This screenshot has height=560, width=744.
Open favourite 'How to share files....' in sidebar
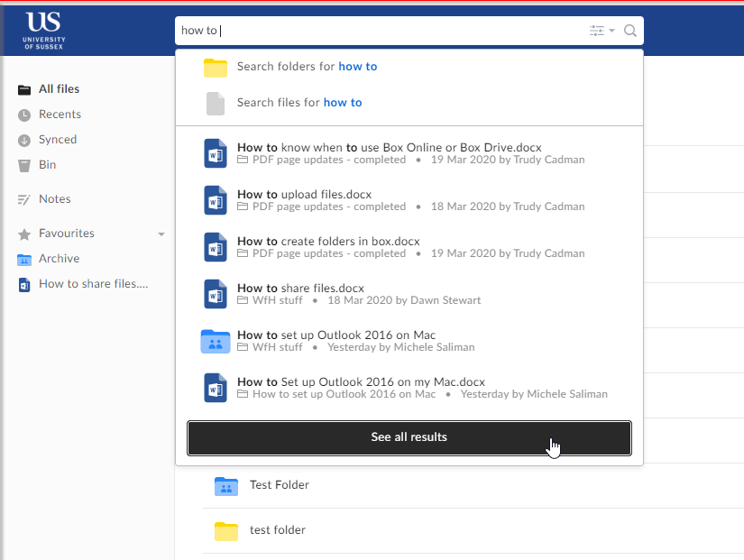[94, 284]
